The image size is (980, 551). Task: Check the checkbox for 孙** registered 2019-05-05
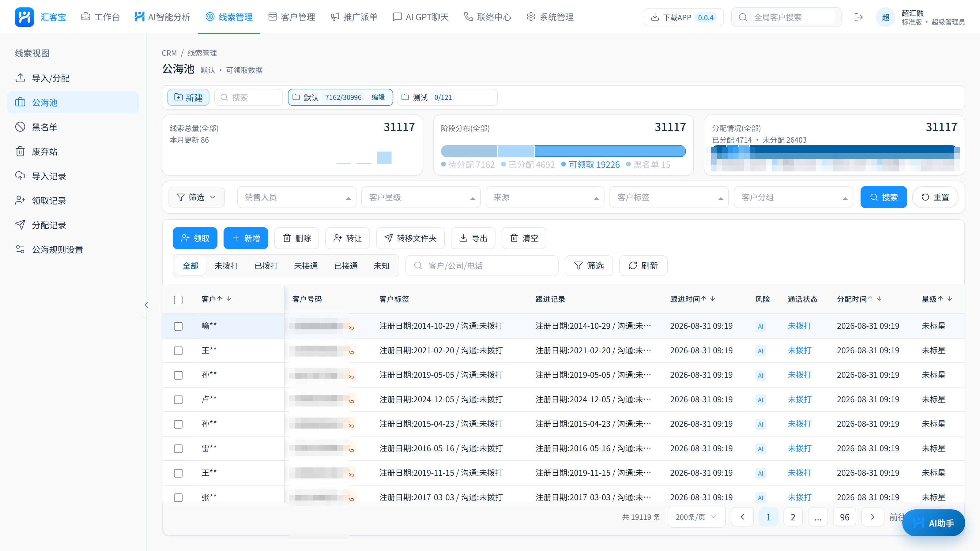(178, 375)
